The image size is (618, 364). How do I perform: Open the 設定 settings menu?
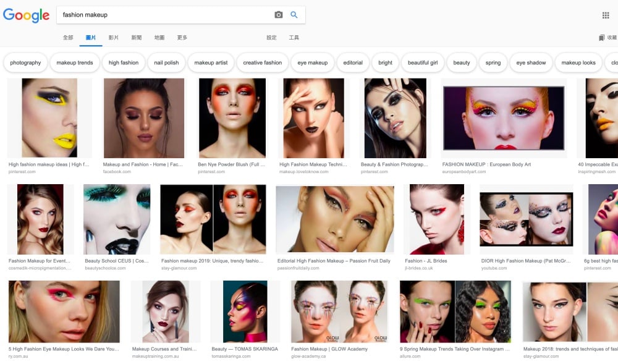click(x=271, y=38)
